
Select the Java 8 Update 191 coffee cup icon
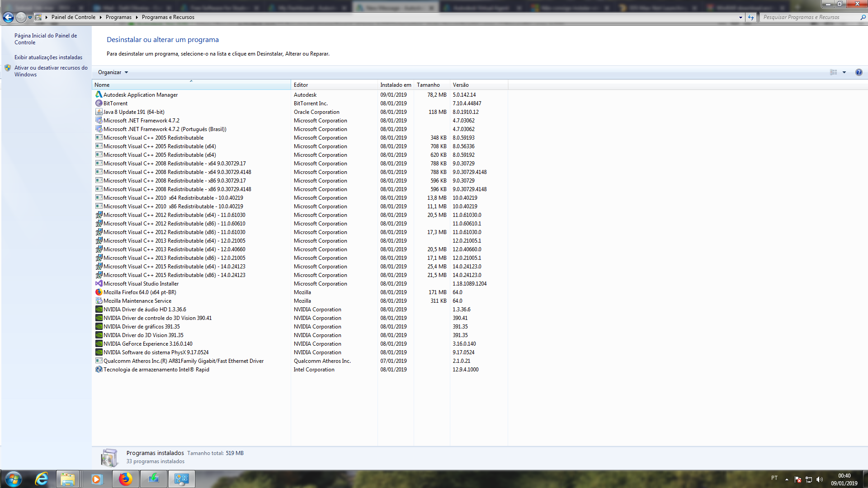coord(99,112)
